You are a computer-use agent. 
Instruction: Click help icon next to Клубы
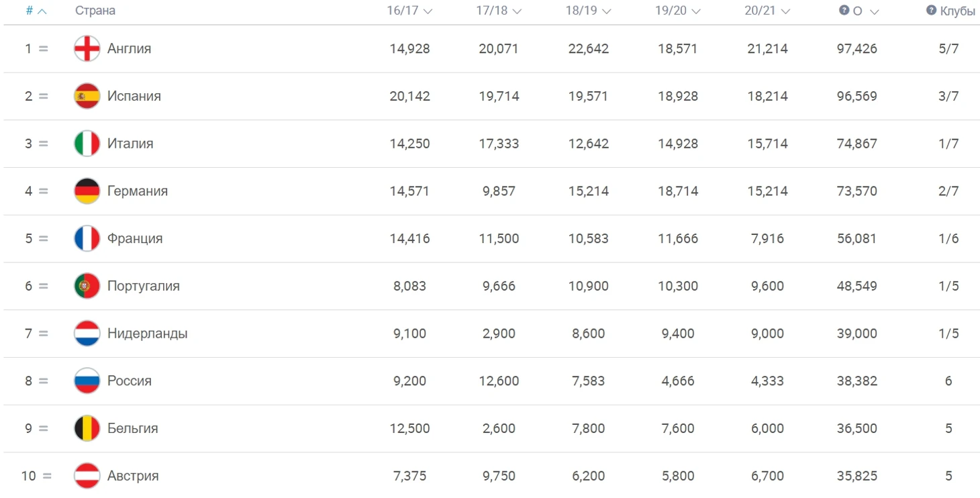pos(931,10)
